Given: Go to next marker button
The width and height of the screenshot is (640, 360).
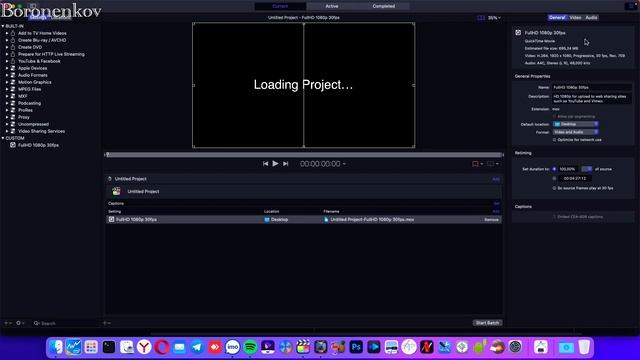Looking at the screenshot, I should click(x=286, y=164).
